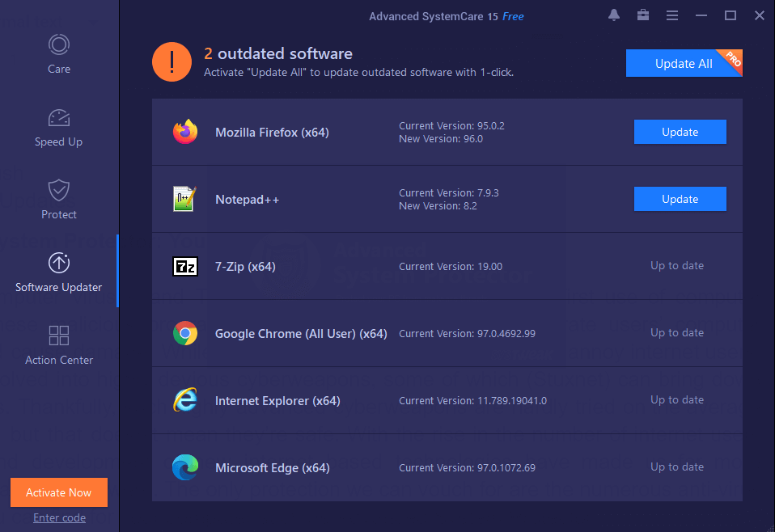Click the Notepad++ app icon
Image resolution: width=775 pixels, height=532 pixels.
pyautogui.click(x=185, y=199)
